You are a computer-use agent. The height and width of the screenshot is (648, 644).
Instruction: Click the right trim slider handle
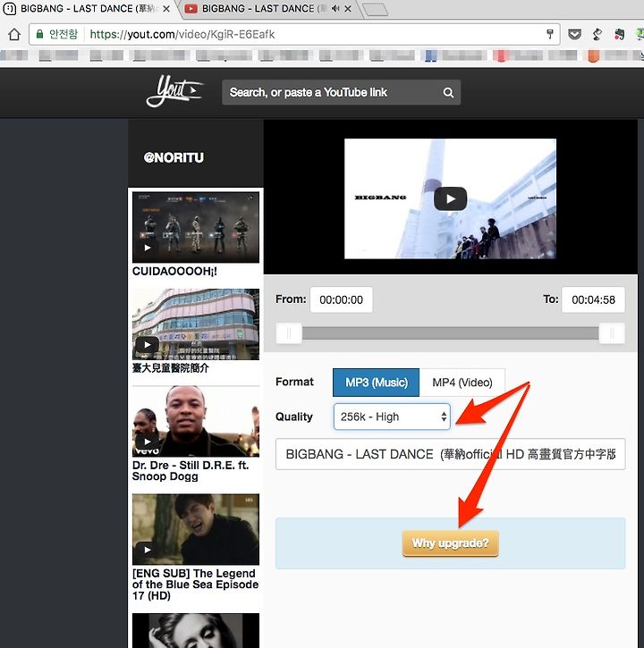(x=612, y=333)
